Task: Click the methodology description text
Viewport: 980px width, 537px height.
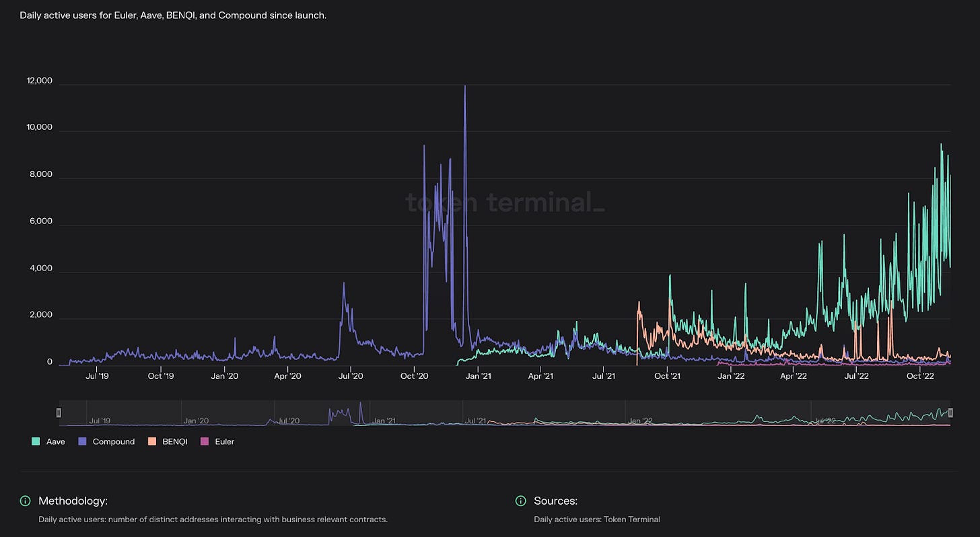Action: click(213, 520)
